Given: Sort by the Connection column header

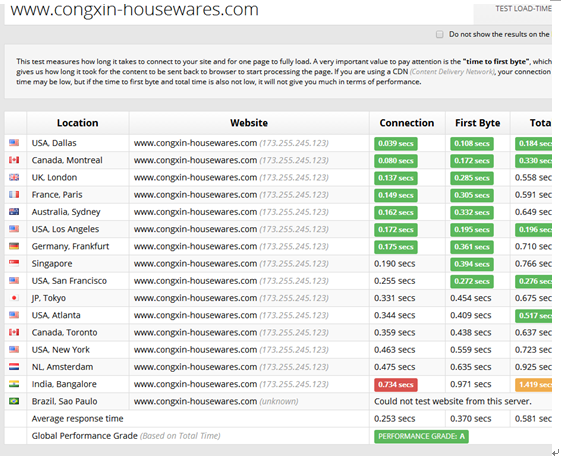Looking at the screenshot, I should click(x=407, y=123).
